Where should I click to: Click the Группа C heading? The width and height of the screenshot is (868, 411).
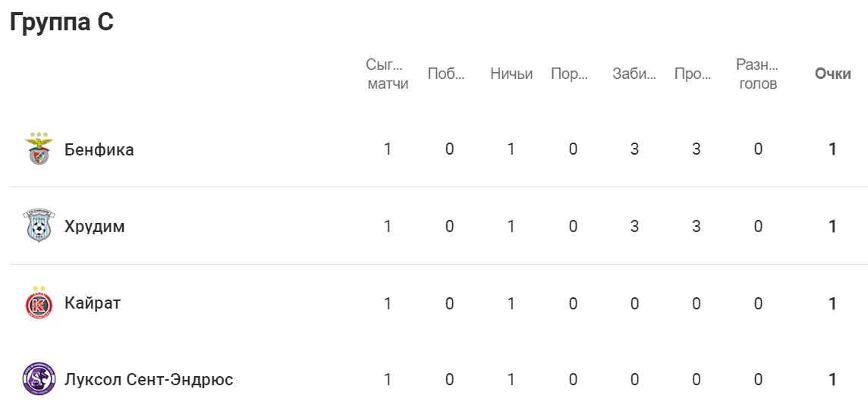click(61, 22)
